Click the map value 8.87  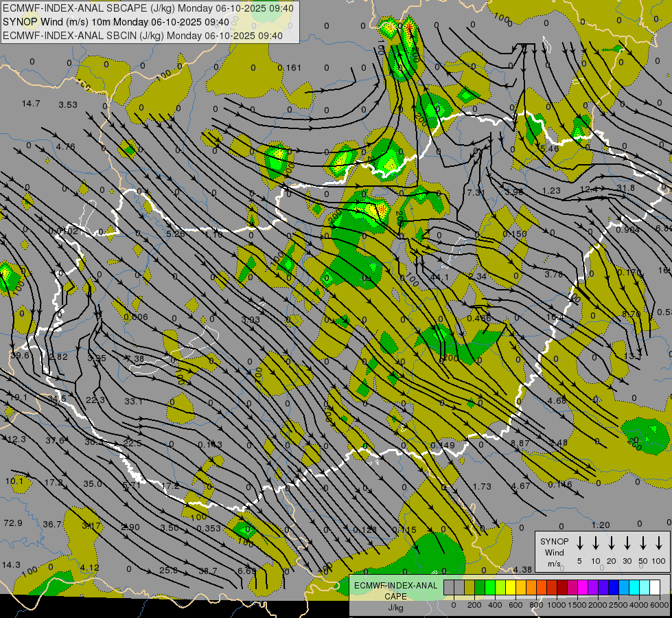520,443
